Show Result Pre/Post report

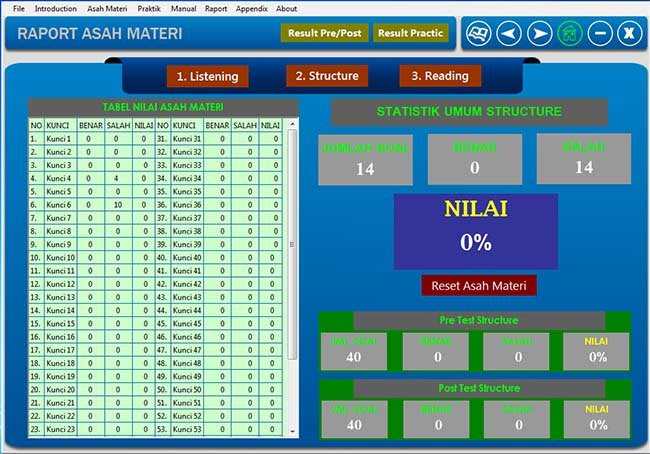pos(325,33)
